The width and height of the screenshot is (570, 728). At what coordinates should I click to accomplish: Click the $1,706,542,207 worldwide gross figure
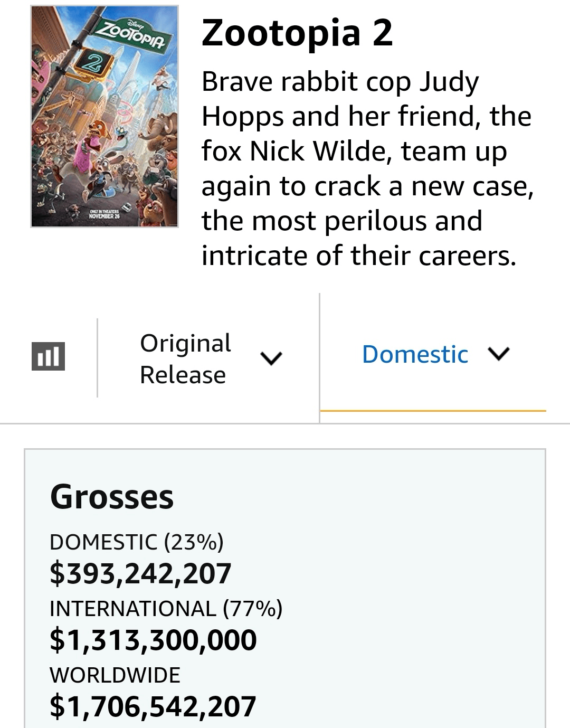(153, 706)
